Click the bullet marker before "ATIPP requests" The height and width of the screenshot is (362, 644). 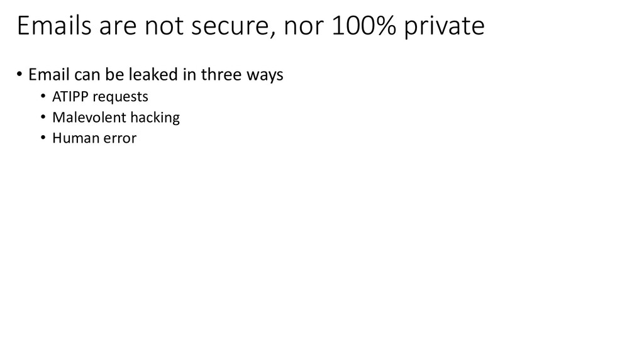43,96
